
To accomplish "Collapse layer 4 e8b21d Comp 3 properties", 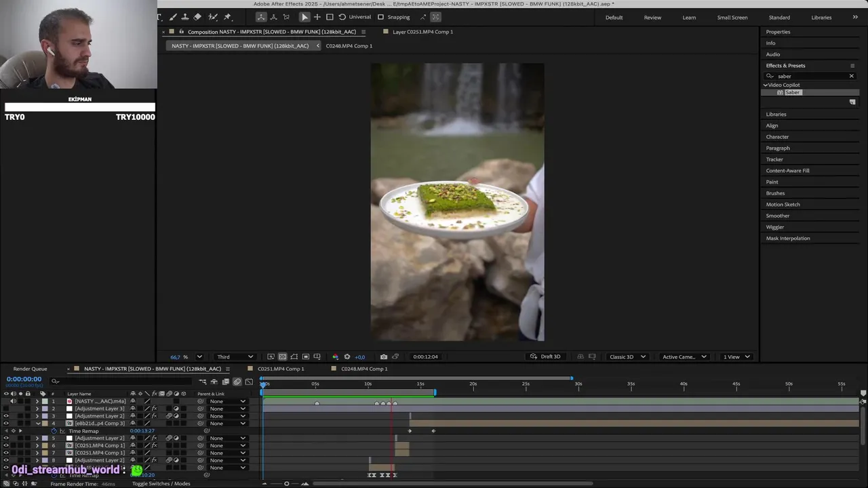I will (x=37, y=424).
